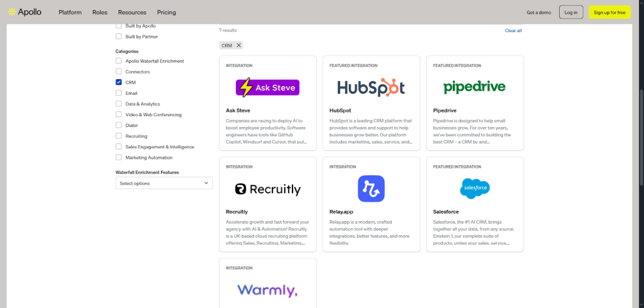Click the Pipedrive logo image
This screenshot has width=644, height=308.
[x=474, y=87]
